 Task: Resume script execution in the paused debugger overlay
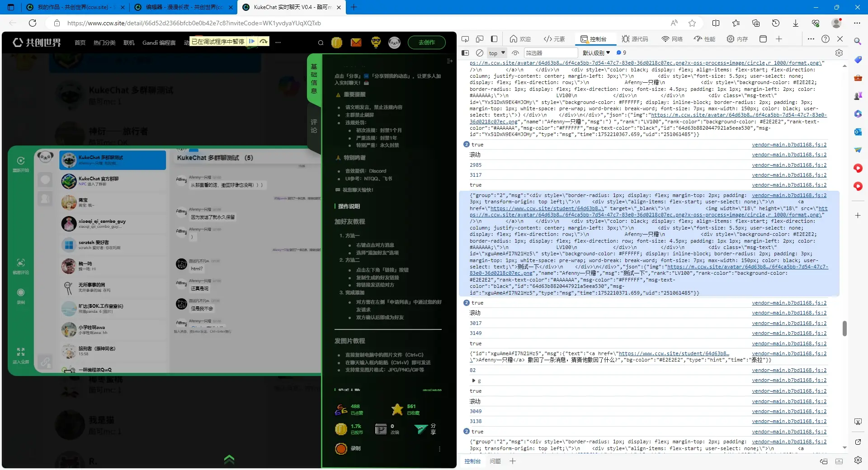(252, 41)
